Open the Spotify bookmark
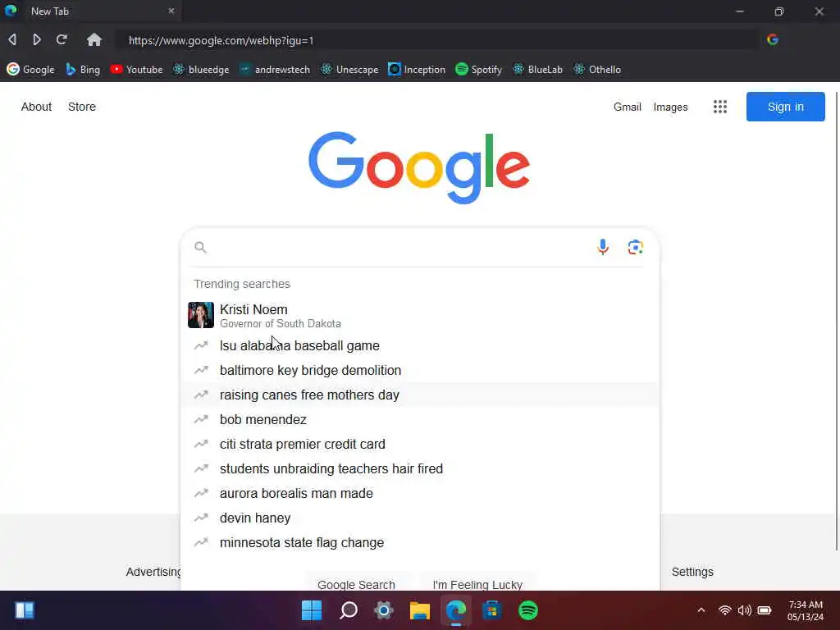Viewport: 840px width, 630px height. click(478, 69)
